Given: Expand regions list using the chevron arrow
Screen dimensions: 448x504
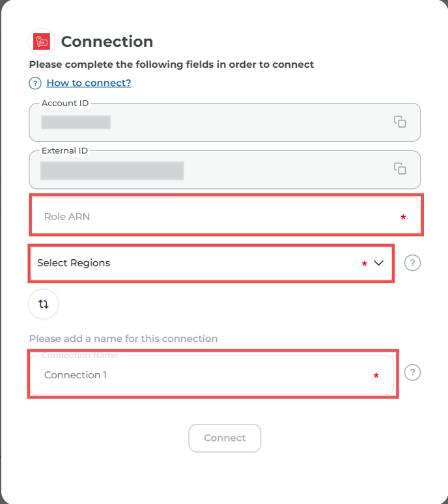Looking at the screenshot, I should coord(378,263).
